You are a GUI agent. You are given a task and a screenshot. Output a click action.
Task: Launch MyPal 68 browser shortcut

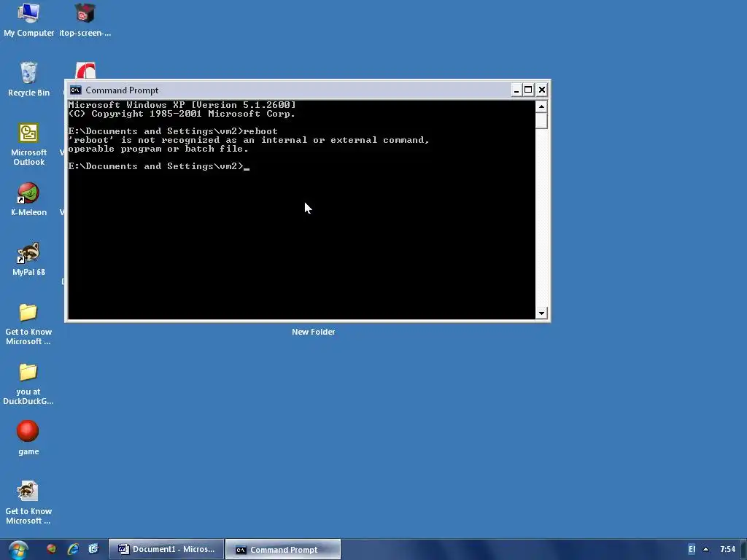28,260
